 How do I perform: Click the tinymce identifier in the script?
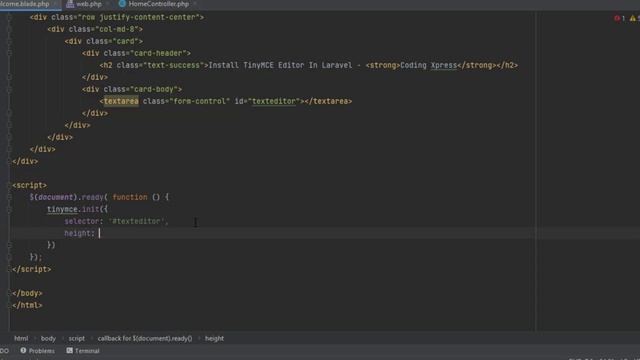point(62,209)
